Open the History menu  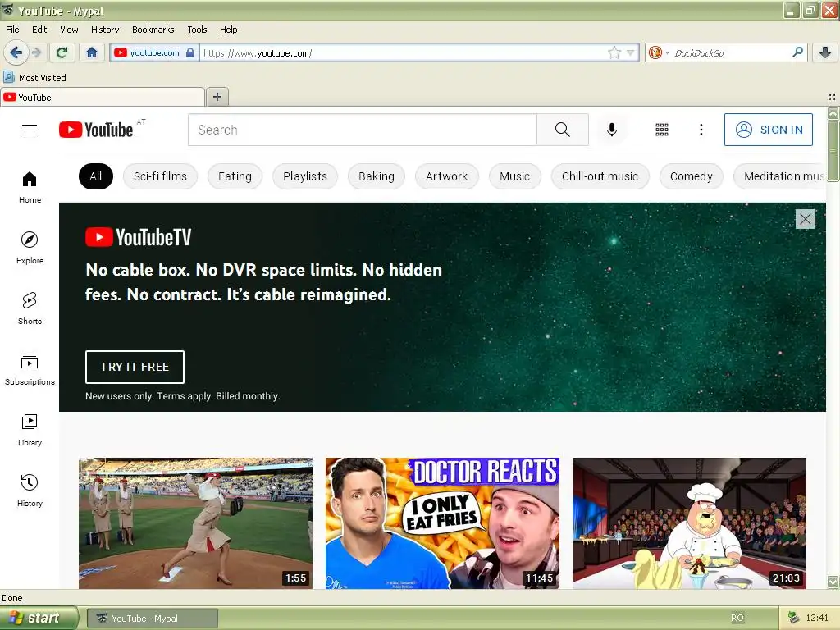coord(105,30)
